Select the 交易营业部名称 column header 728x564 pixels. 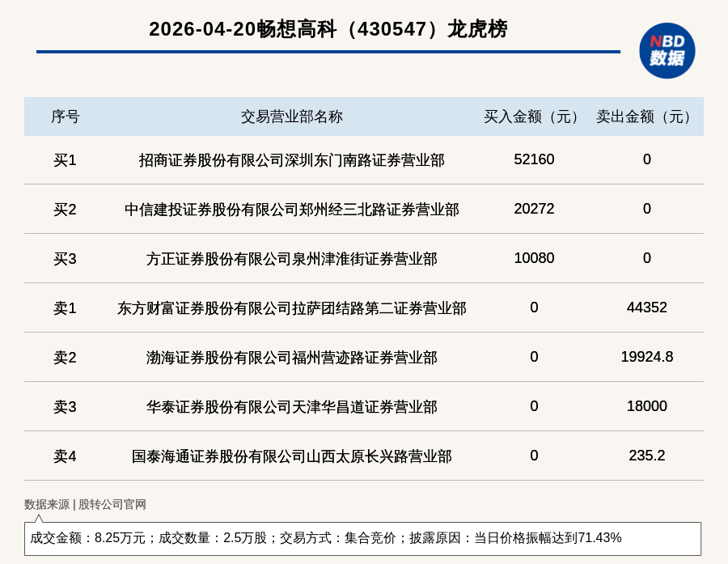(x=291, y=117)
